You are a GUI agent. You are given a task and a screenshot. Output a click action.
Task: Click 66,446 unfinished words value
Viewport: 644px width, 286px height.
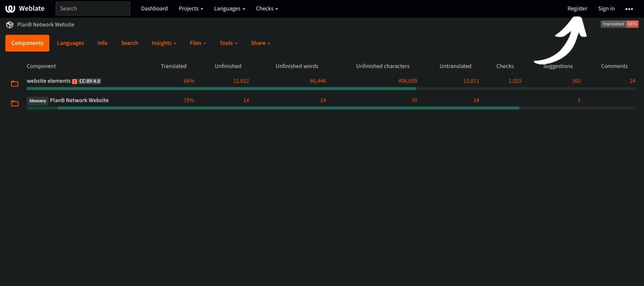[318, 81]
